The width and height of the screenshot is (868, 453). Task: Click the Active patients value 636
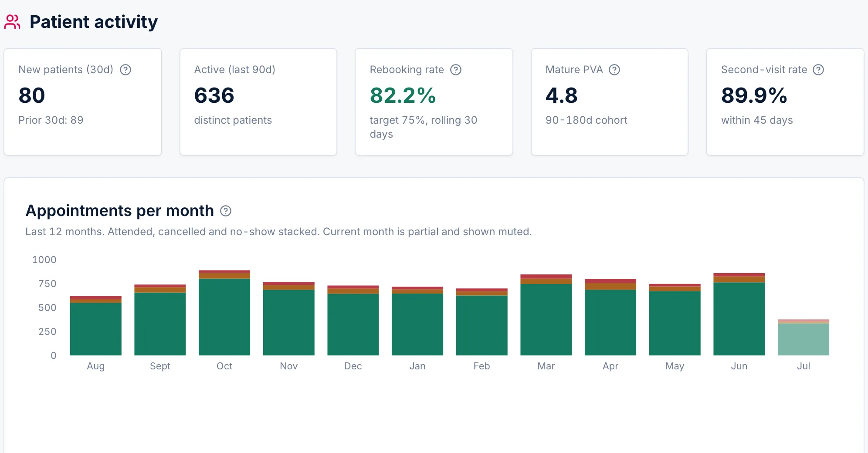214,95
